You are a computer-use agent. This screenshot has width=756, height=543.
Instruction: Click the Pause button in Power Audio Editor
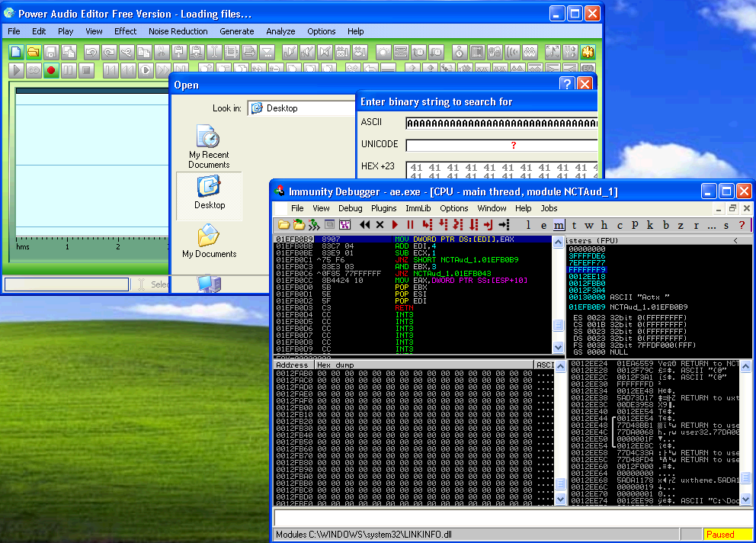68,70
